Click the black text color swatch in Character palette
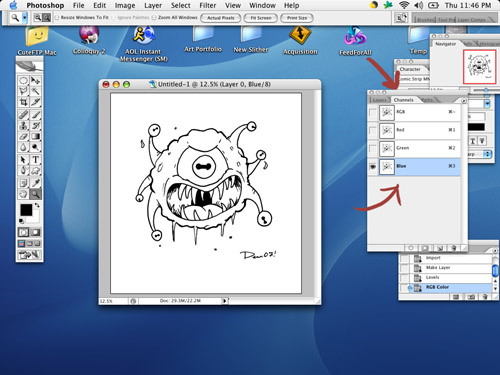This screenshot has height=375, width=500. 476,127
